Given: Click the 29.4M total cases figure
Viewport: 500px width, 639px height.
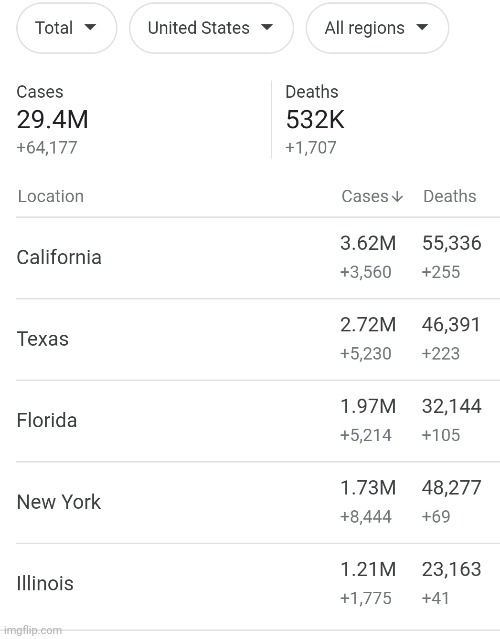Looking at the screenshot, I should click(x=52, y=120).
